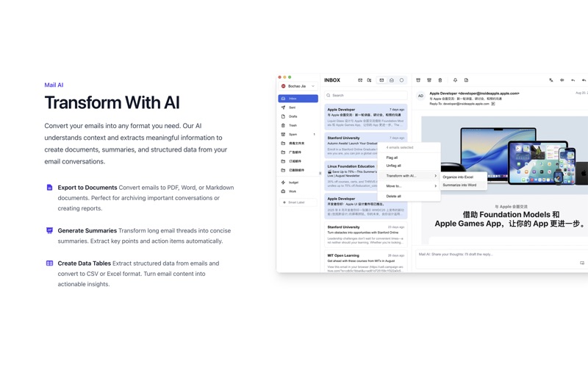Screen dimensions: 588x368
Task: Click the icon in reply box corner
Action: click(582, 263)
